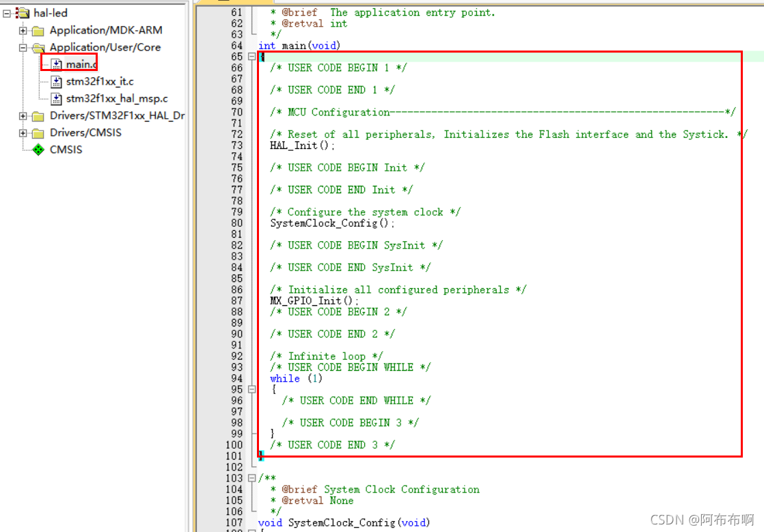Click the USER CODE BEGIN 2 comment
Image resolution: width=764 pixels, height=532 pixels.
[339, 312]
